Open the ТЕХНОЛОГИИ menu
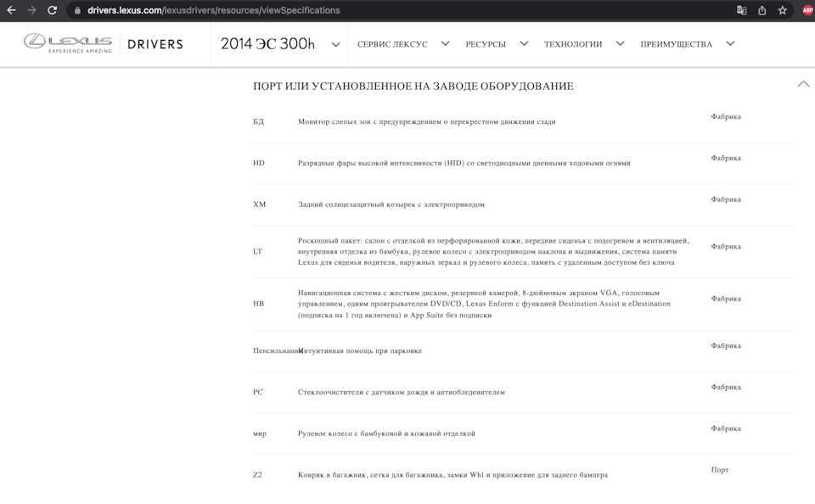The image size is (815, 504). coord(573,45)
